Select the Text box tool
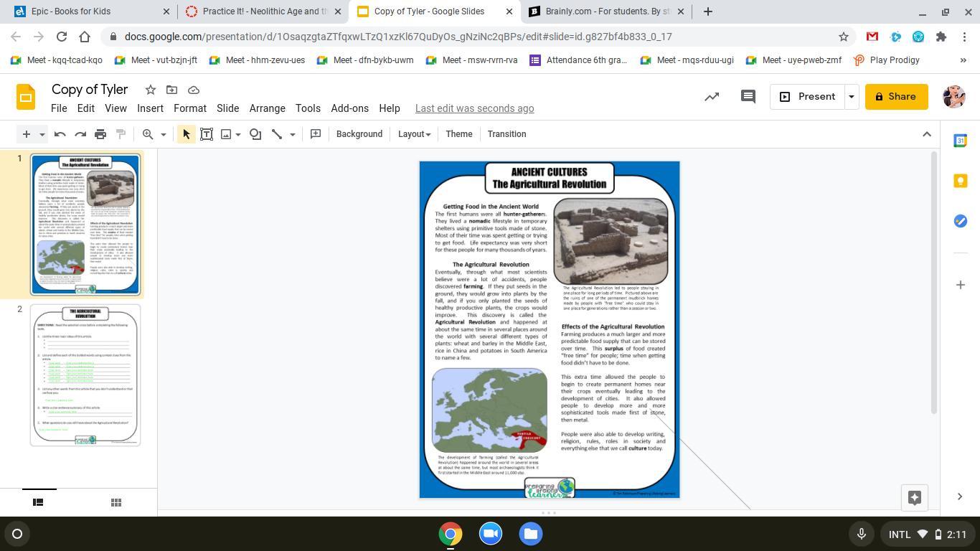980x551 pixels. 207,134
